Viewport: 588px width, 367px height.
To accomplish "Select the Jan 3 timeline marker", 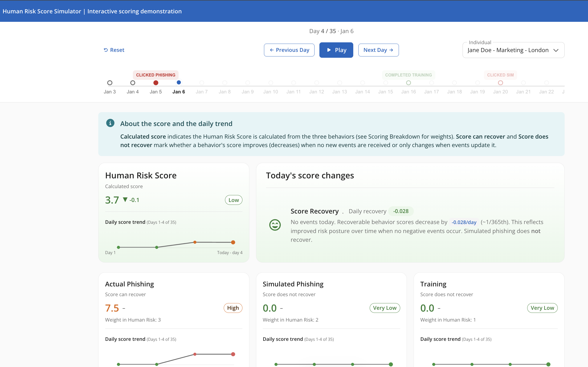I will point(110,83).
